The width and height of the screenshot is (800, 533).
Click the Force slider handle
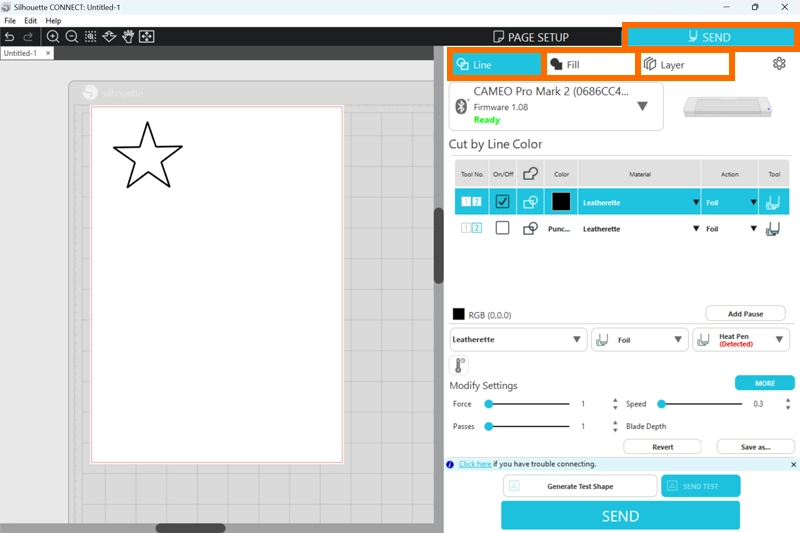[x=489, y=404]
